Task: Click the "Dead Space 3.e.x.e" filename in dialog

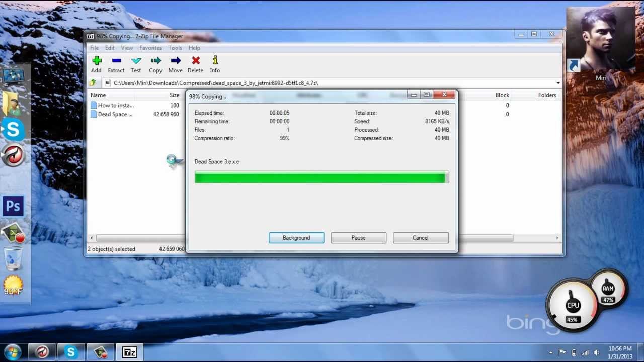Action: tap(217, 162)
